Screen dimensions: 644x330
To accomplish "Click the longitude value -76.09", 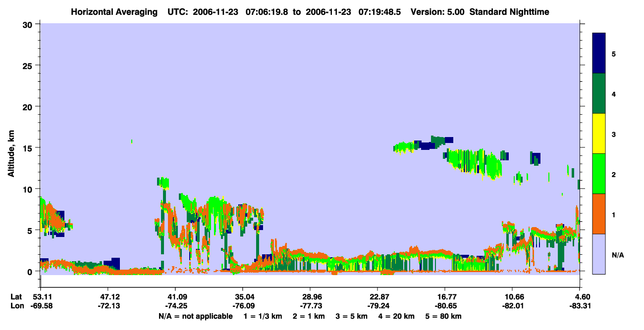I will coord(242,306).
